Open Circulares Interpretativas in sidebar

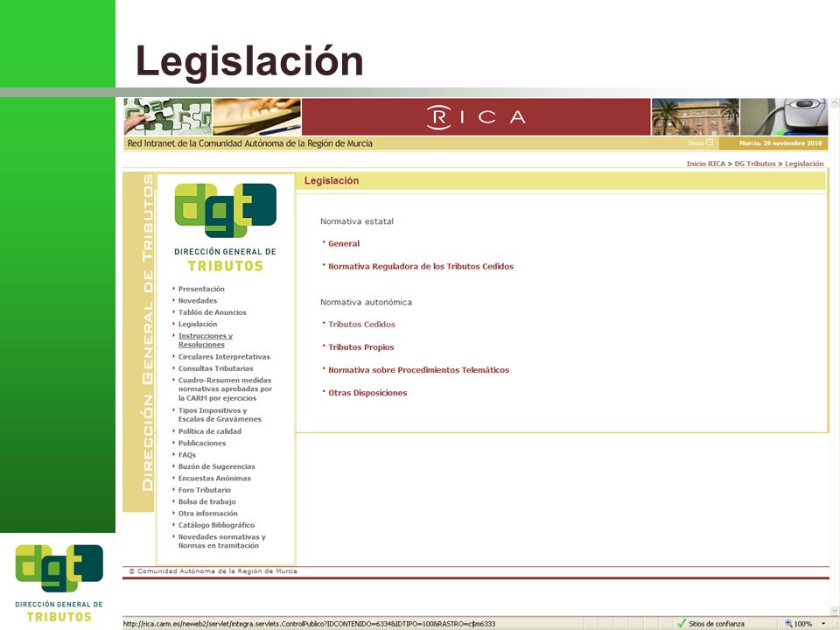click(224, 357)
